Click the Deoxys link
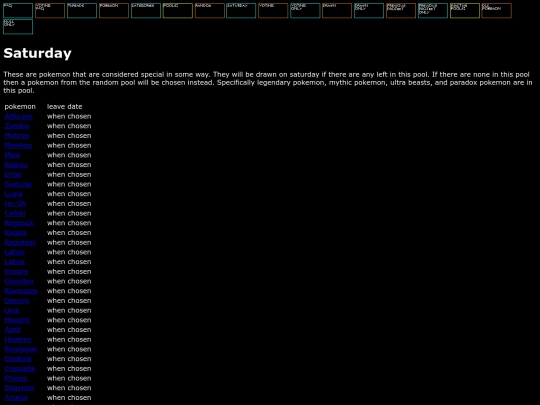 17,301
